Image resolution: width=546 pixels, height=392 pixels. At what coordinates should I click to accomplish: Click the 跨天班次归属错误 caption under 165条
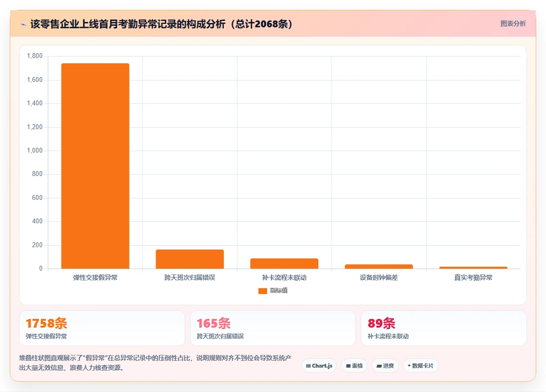point(220,336)
